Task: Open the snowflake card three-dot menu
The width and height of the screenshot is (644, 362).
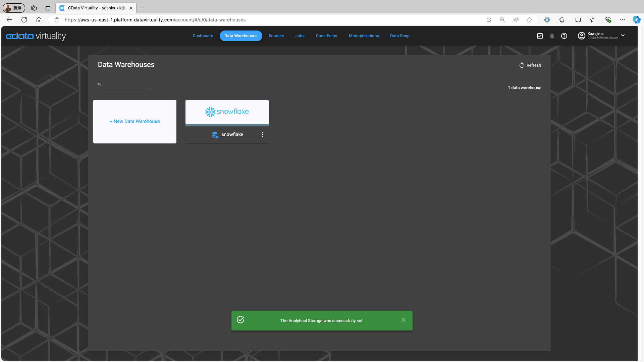Action: click(263, 134)
